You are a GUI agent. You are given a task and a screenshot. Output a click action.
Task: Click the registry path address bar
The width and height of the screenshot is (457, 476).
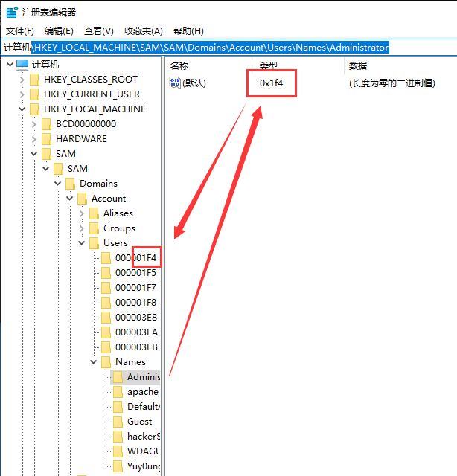[x=229, y=48]
